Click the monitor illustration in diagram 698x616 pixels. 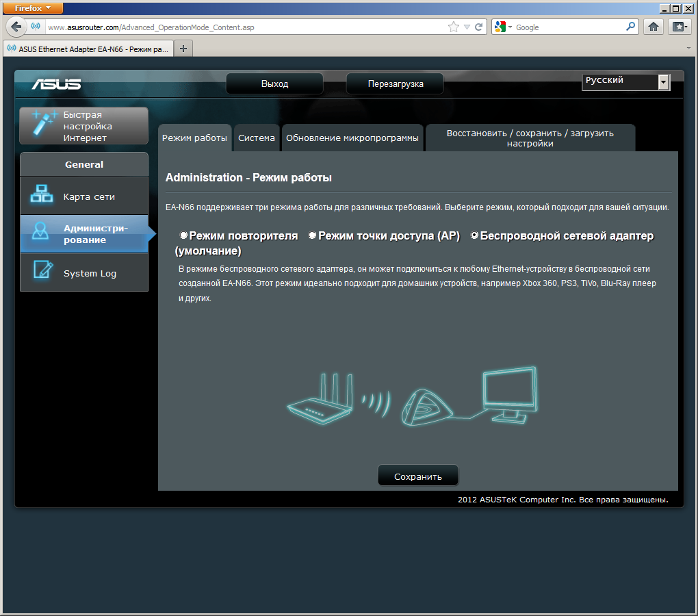click(x=510, y=394)
